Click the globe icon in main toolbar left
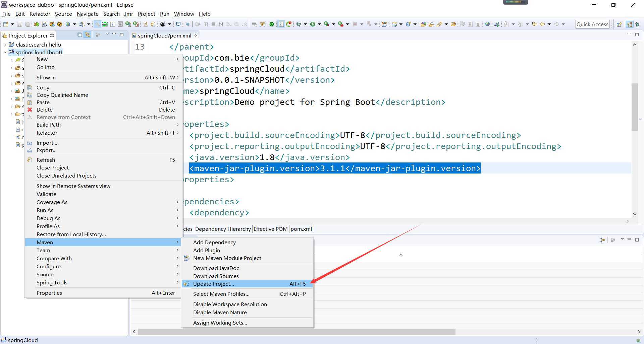 tap(68, 24)
